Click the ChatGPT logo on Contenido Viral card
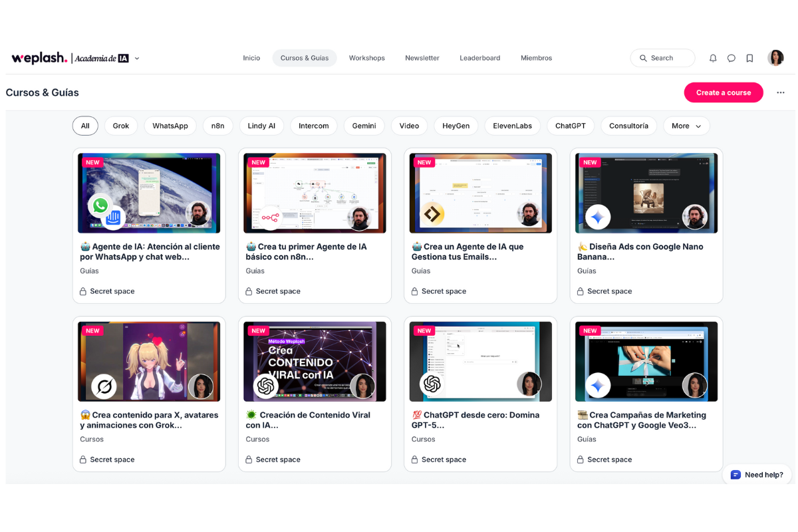 pos(266,386)
